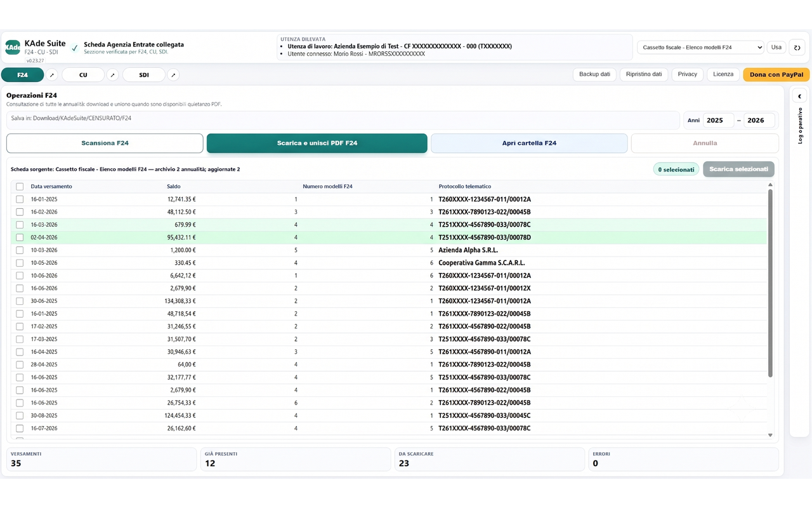Switch to the CU tab

click(x=83, y=75)
